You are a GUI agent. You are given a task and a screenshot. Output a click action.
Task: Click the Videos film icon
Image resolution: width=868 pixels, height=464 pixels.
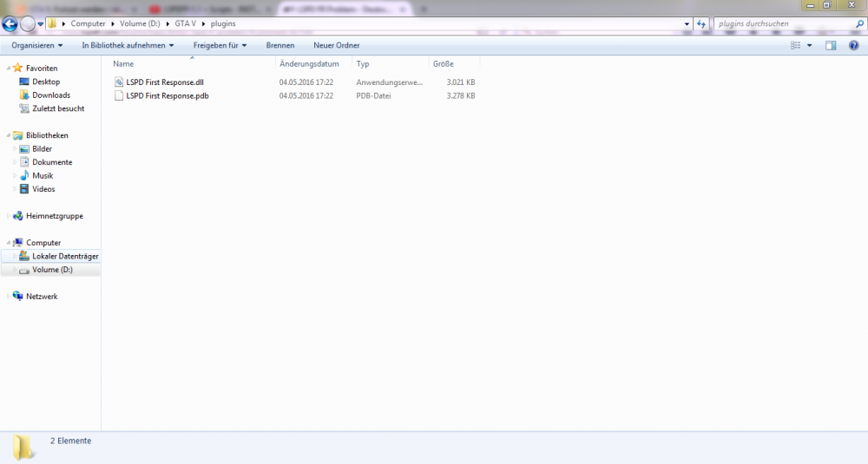24,189
